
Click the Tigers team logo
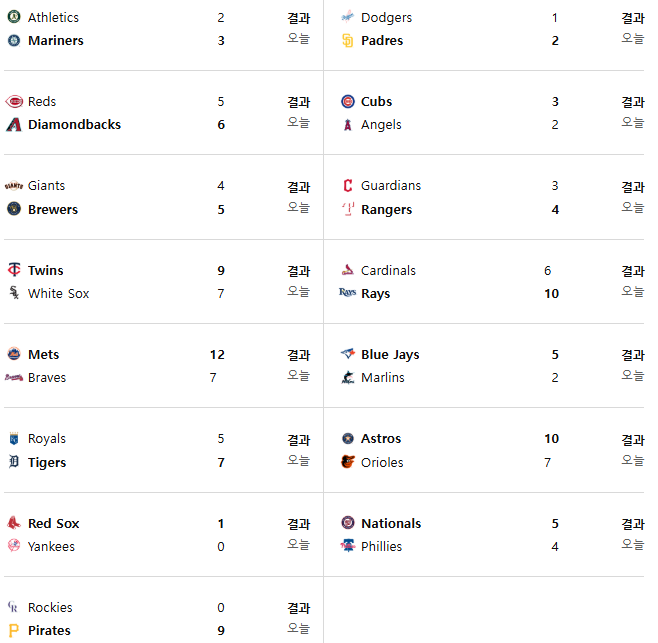click(x=14, y=463)
